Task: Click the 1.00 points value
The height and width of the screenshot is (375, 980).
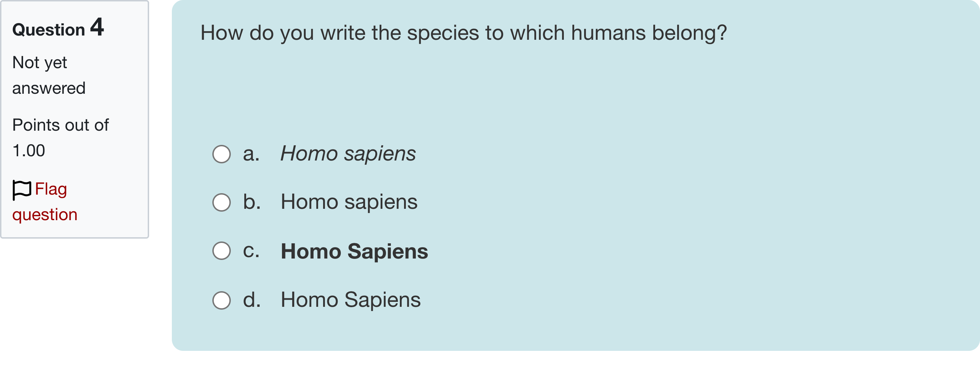Action: click(x=28, y=151)
